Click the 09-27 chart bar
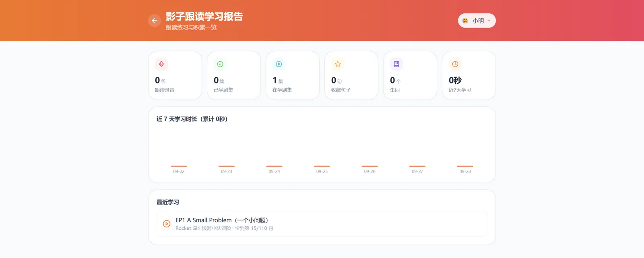The width and height of the screenshot is (644, 258). tap(417, 166)
